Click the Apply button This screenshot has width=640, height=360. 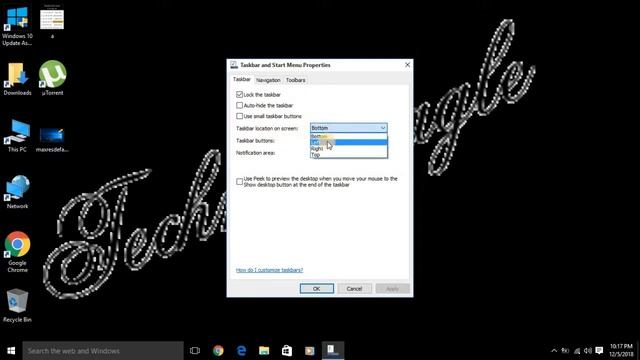pyautogui.click(x=392, y=289)
